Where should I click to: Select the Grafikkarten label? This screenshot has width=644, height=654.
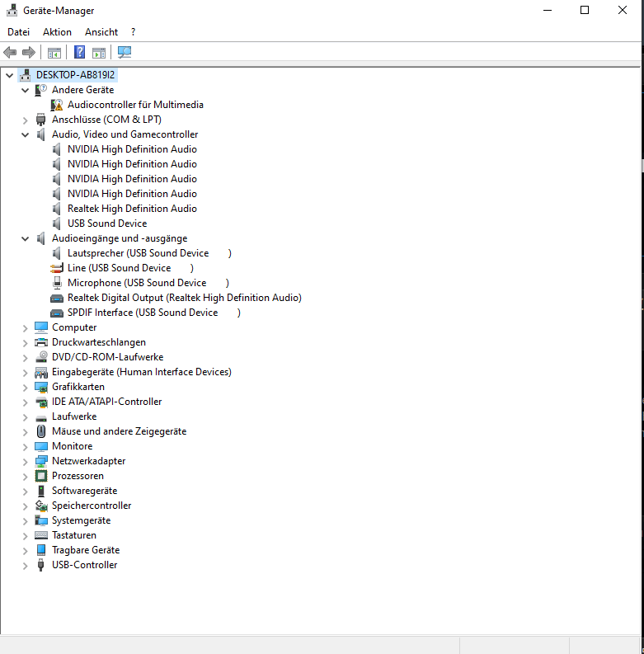[x=78, y=387]
